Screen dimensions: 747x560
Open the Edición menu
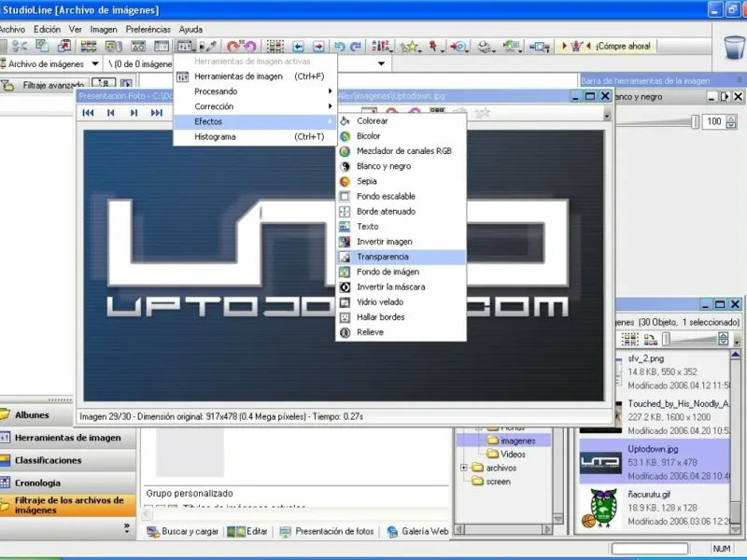(47, 30)
